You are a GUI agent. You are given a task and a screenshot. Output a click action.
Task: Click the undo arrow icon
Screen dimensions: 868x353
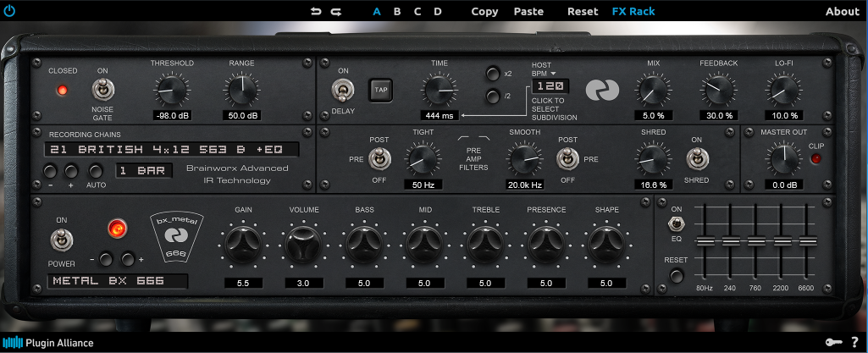coord(316,11)
